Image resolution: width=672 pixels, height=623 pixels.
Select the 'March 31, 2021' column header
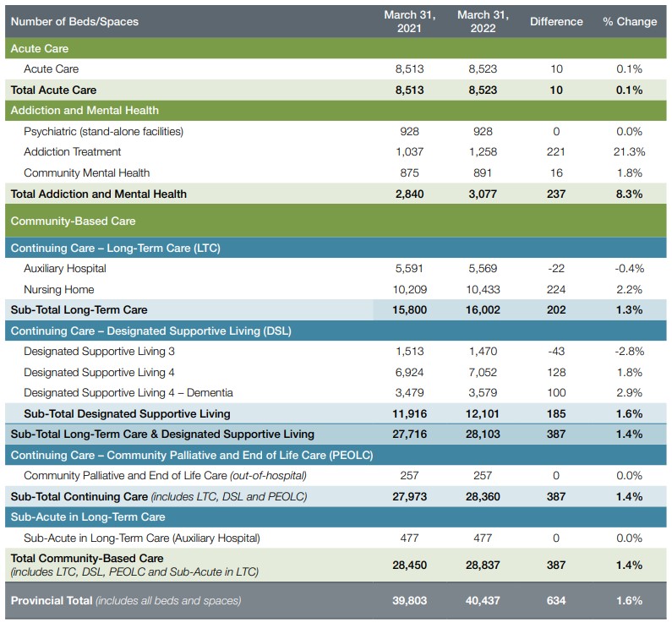coord(410,21)
